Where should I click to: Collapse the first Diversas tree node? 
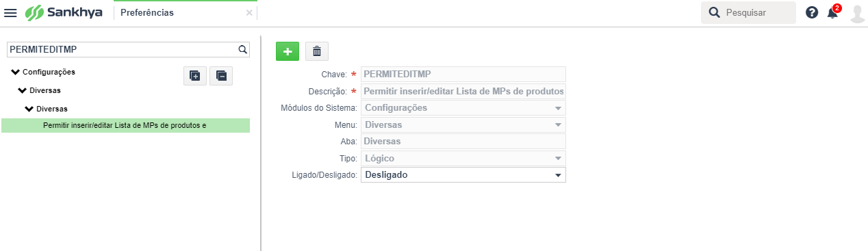coord(22,90)
